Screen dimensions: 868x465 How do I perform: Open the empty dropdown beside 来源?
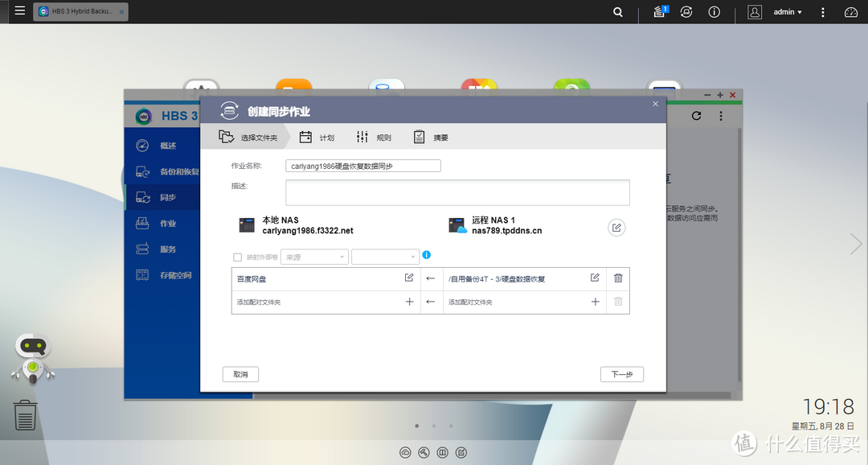[x=385, y=257]
